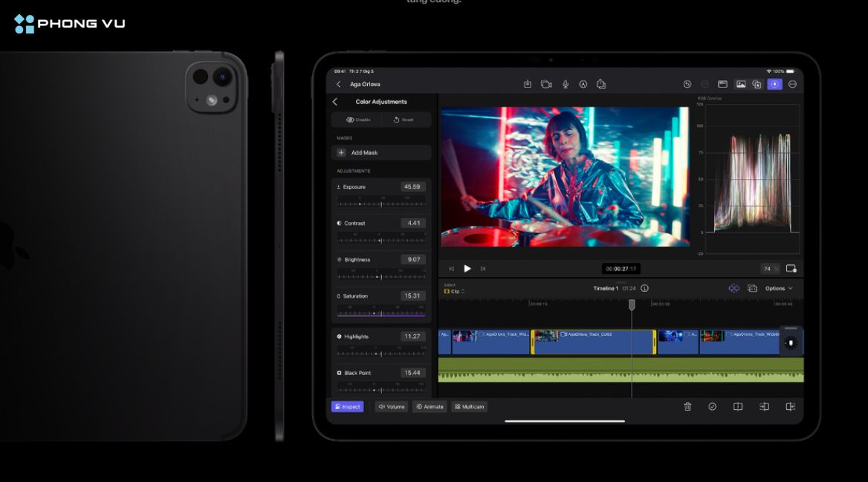This screenshot has height=482, width=868.
Task: Click the dimmed redo icon
Action: tap(705, 84)
